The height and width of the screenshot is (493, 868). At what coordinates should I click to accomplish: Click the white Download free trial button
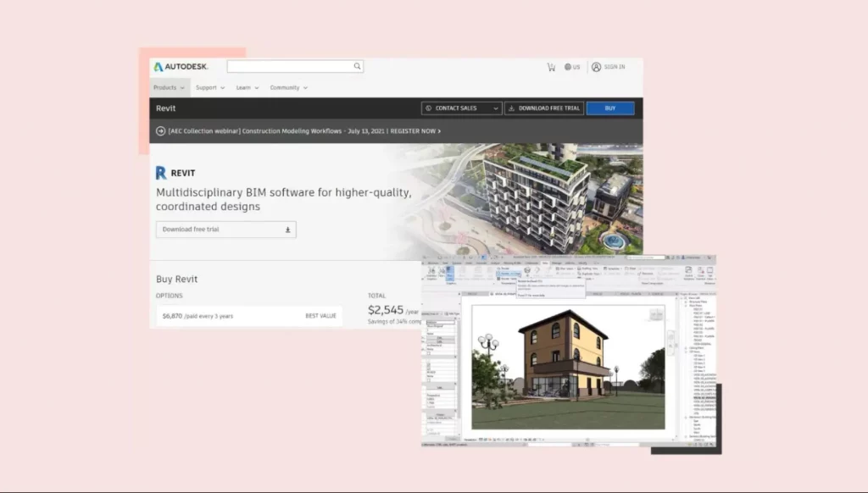(x=225, y=229)
